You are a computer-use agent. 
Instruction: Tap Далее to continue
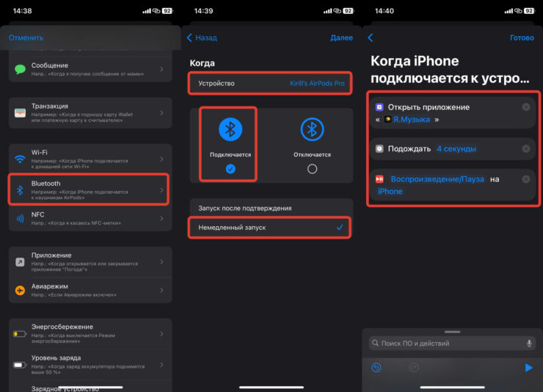coord(341,37)
